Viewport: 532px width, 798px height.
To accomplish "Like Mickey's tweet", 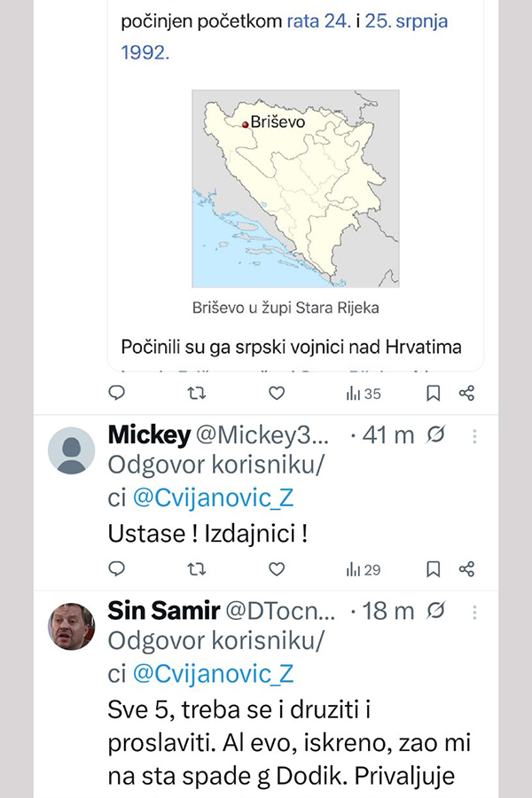I will click(277, 568).
